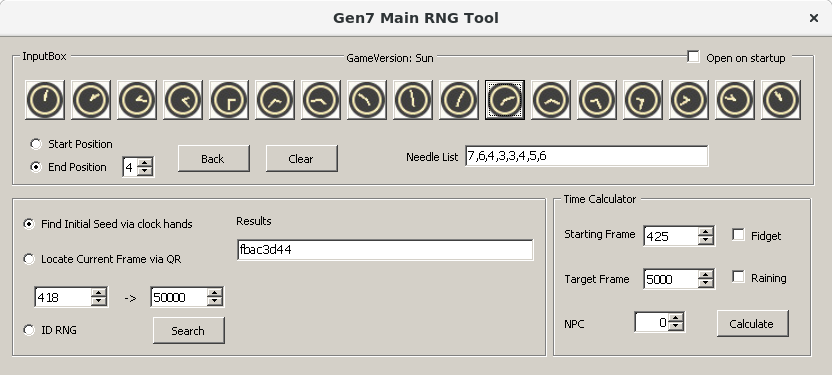Select the Start Position radio button
832x375 pixels.
[36, 144]
